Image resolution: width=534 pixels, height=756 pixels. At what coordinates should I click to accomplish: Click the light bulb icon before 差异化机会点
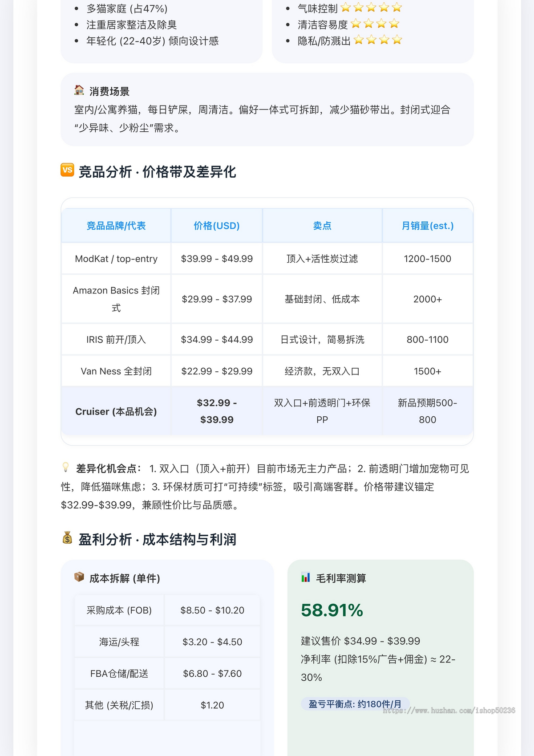click(x=66, y=467)
